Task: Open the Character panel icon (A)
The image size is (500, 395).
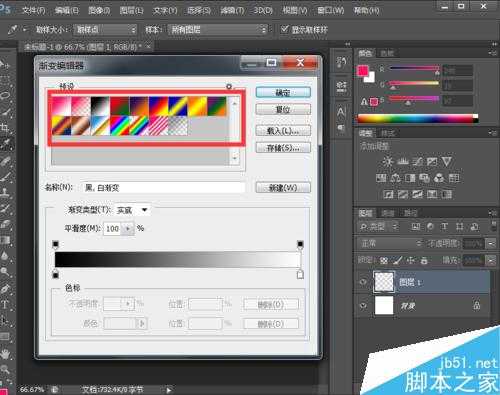Action: [x=341, y=112]
